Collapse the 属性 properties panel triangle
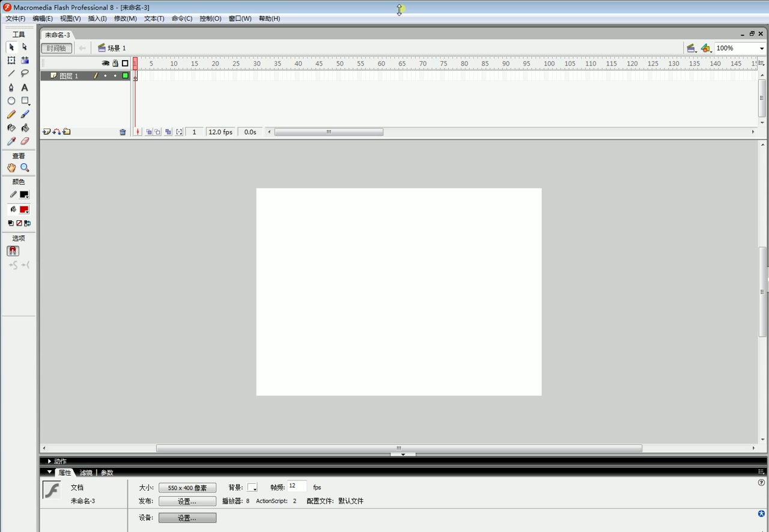This screenshot has width=769, height=532. (49, 473)
